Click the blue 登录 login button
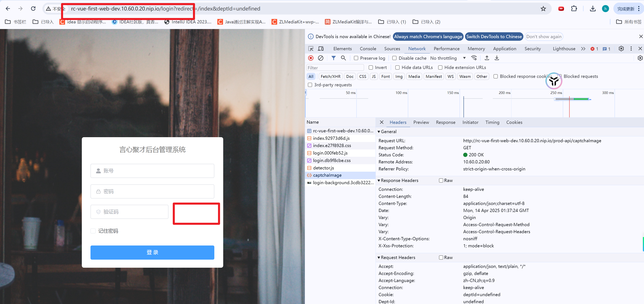 [x=152, y=252]
